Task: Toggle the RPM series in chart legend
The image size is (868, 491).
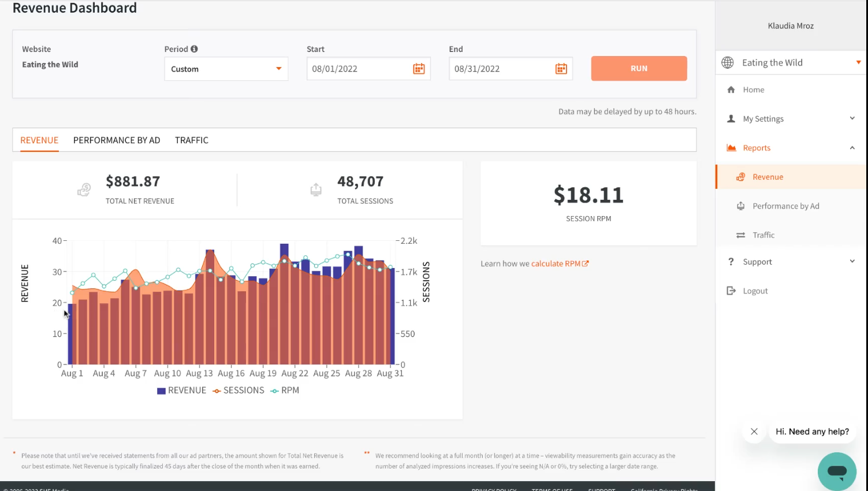Action: click(285, 390)
